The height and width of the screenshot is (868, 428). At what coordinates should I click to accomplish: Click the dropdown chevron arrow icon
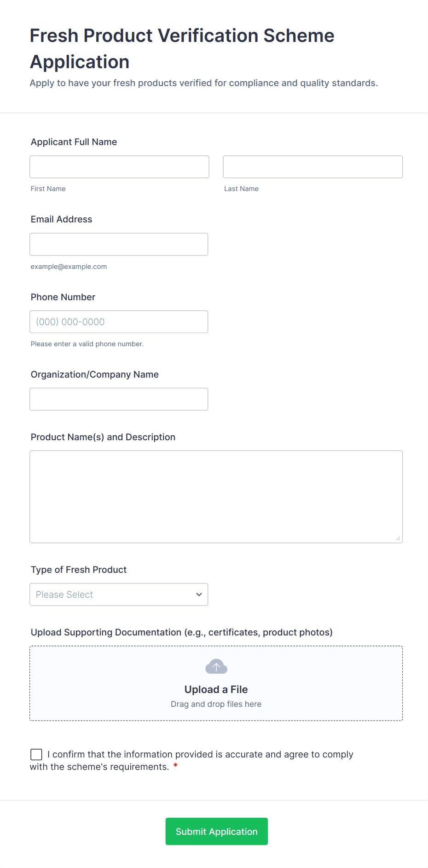(199, 594)
